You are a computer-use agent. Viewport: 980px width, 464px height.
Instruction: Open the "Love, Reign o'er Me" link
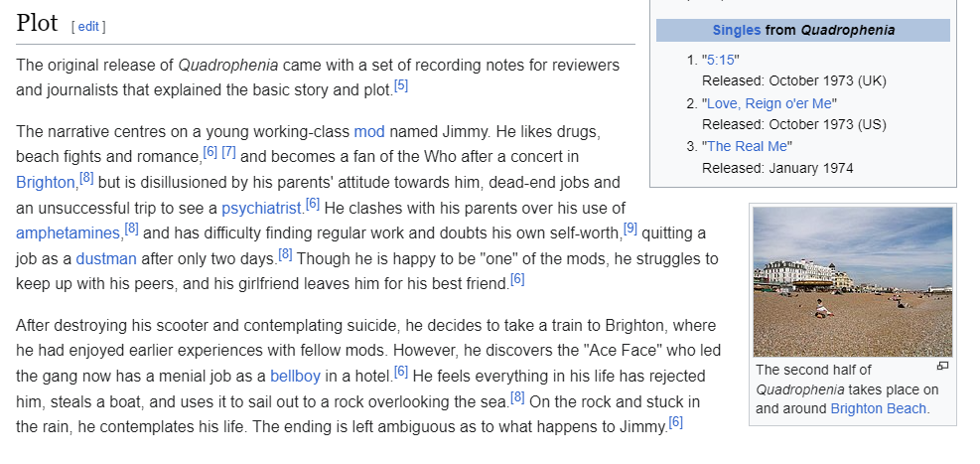click(770, 103)
